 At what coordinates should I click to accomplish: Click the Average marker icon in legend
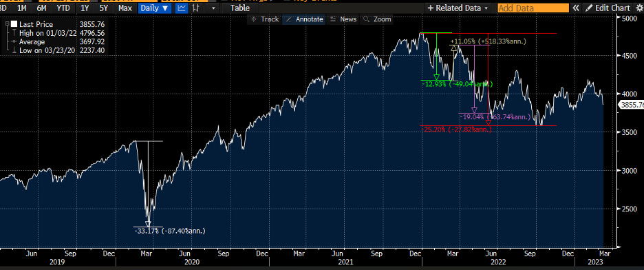tap(14, 42)
